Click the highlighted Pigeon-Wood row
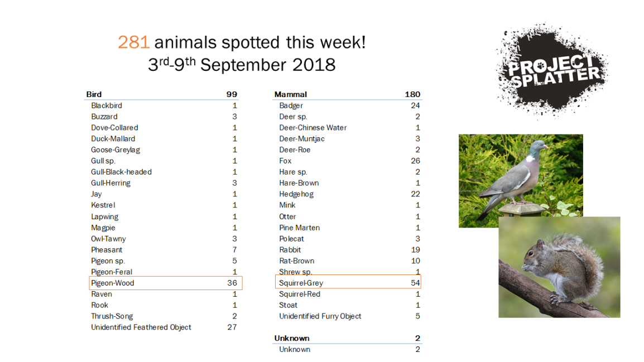This screenshot has height=362, width=644. pos(166,283)
